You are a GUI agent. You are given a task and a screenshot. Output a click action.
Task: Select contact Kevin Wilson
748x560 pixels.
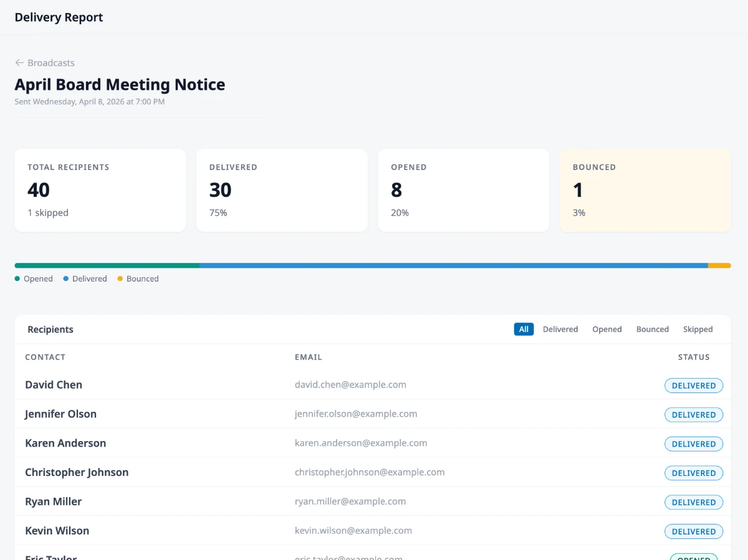pyautogui.click(x=57, y=531)
